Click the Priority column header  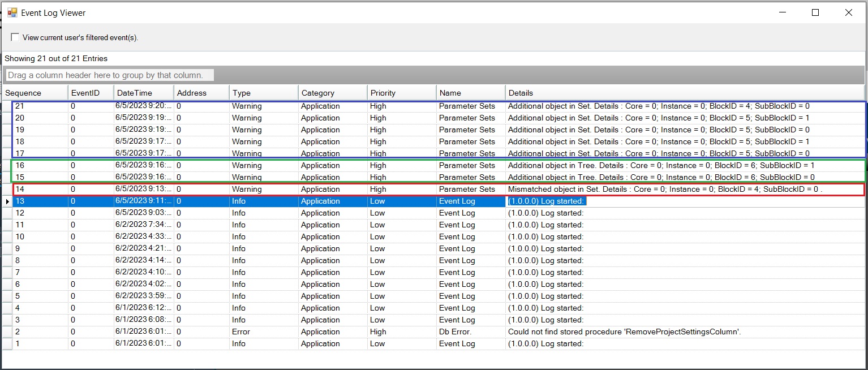402,93
